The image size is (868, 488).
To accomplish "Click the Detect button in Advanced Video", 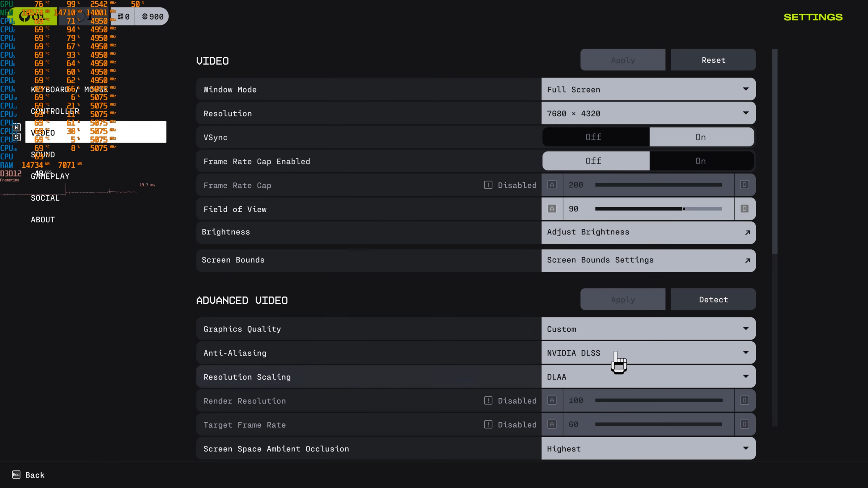I will (713, 299).
